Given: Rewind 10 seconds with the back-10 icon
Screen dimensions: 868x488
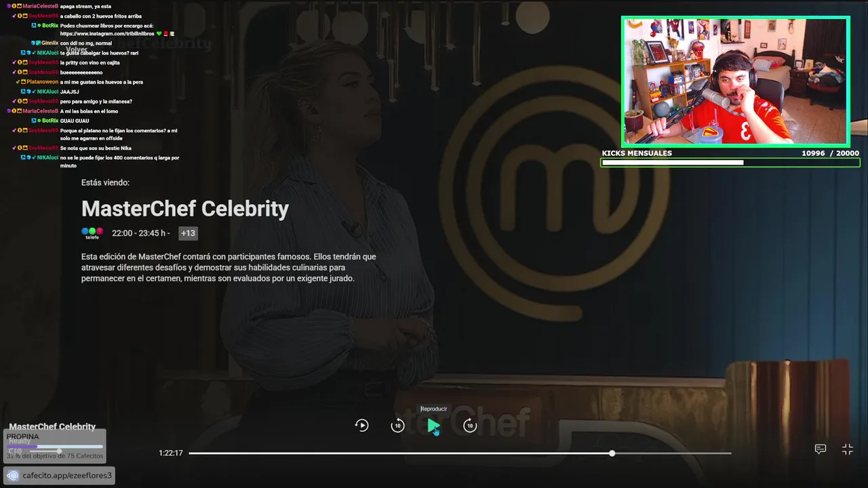Looking at the screenshot, I should click(397, 426).
